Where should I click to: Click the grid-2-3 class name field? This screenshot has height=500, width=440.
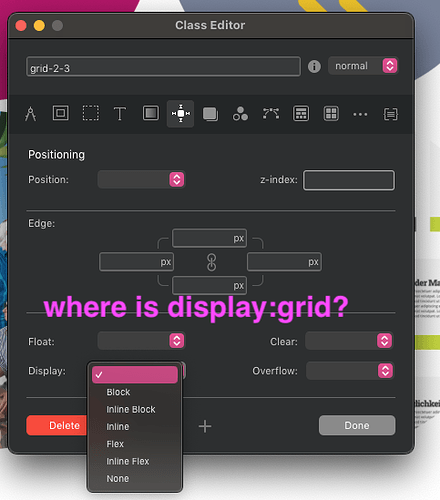click(163, 67)
